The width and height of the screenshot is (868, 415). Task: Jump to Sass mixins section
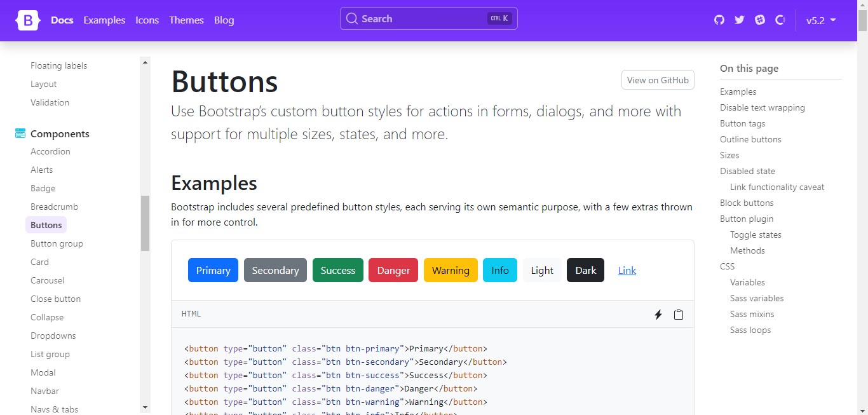[752, 314]
